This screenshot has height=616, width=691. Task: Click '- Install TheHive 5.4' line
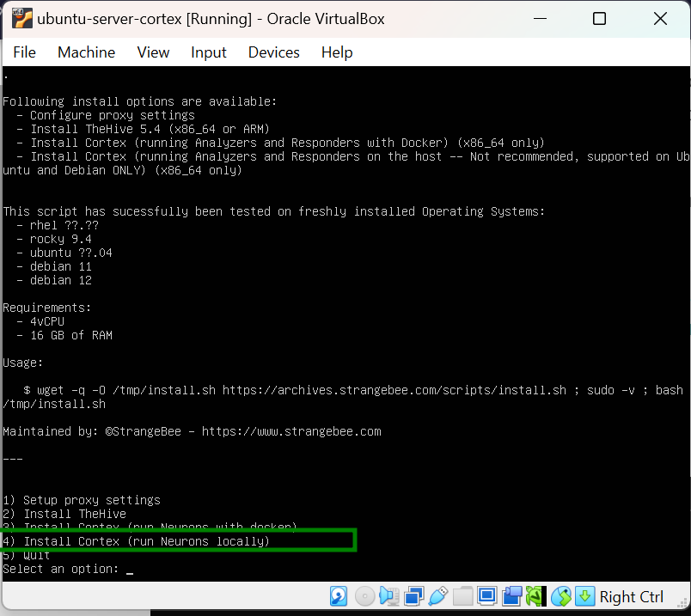[x=143, y=129]
